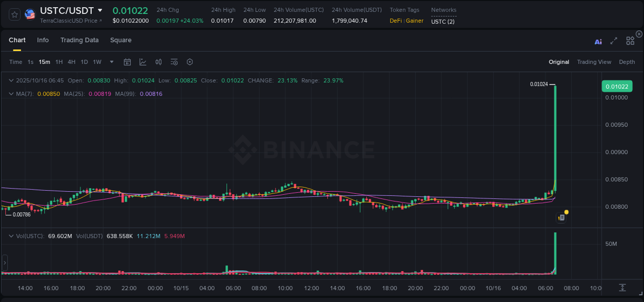Open the AI analysis feature
Screen dimensions: 644x302
pos(598,41)
